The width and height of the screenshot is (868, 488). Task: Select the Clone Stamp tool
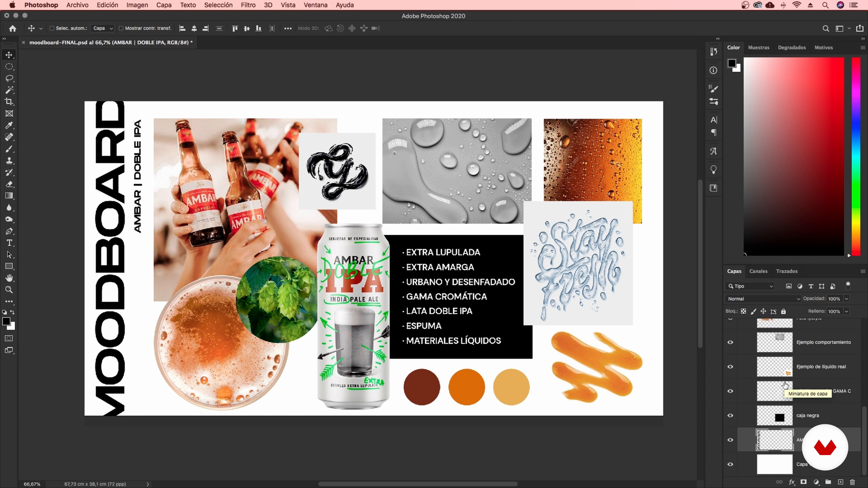click(x=9, y=161)
